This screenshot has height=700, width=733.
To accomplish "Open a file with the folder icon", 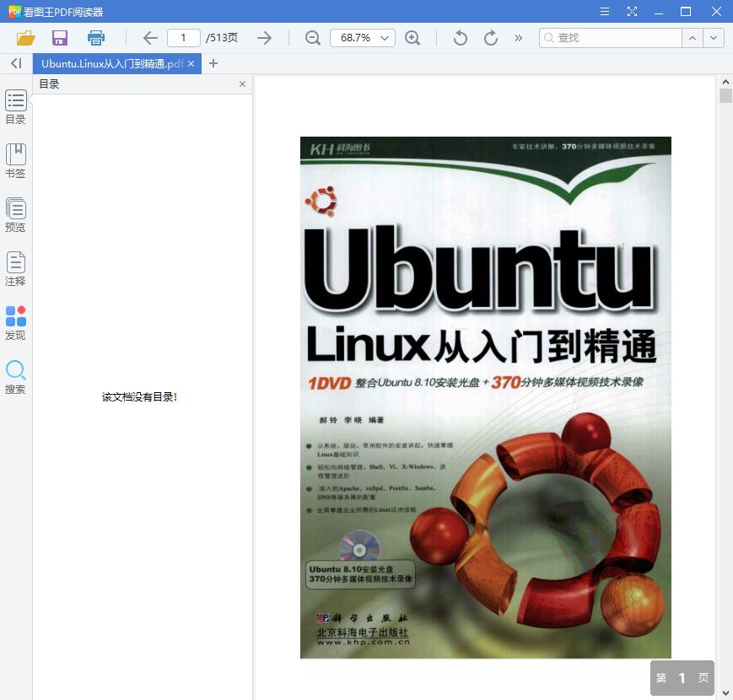I will click(x=25, y=38).
